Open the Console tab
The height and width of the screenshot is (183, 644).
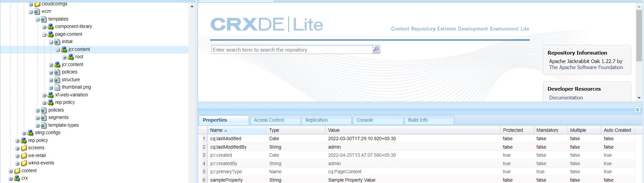[x=378, y=120]
